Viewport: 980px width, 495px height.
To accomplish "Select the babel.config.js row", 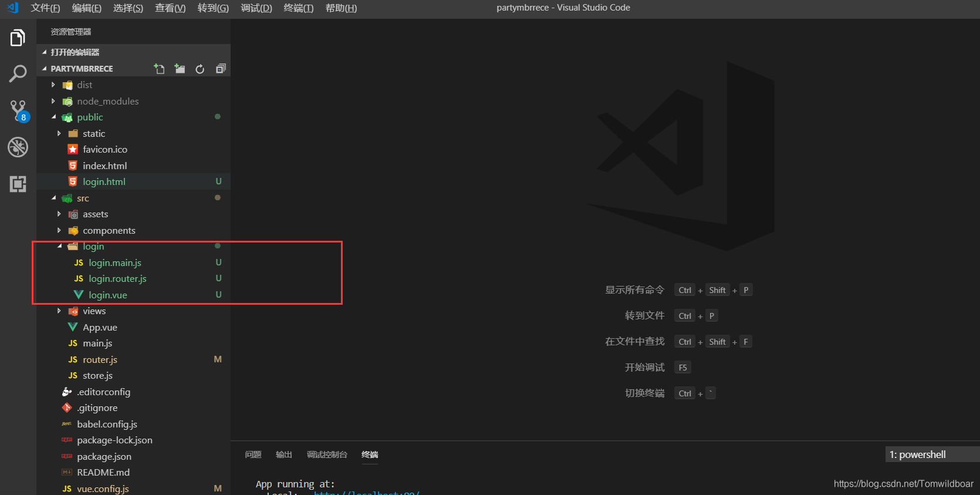I will (x=134, y=424).
